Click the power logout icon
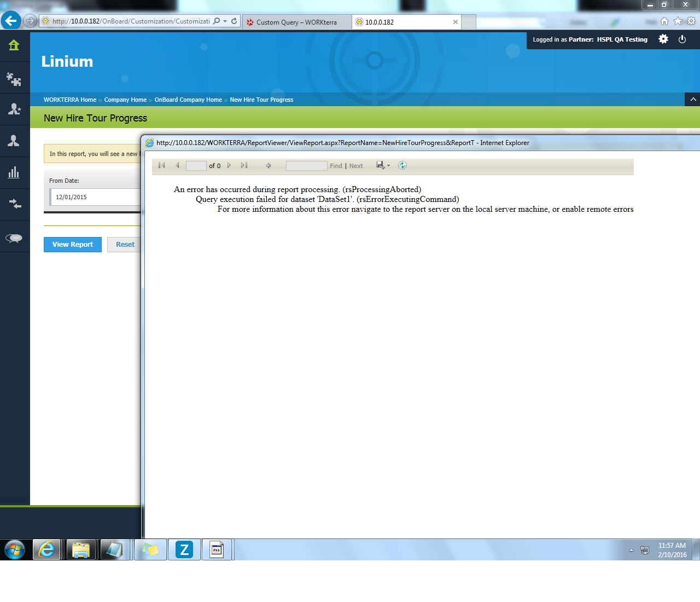The width and height of the screenshot is (700, 602). click(682, 39)
